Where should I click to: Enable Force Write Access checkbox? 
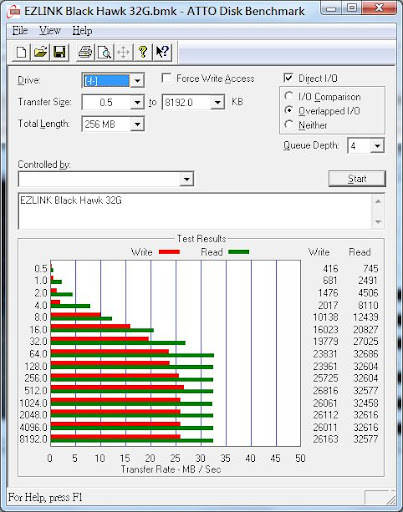(166, 78)
